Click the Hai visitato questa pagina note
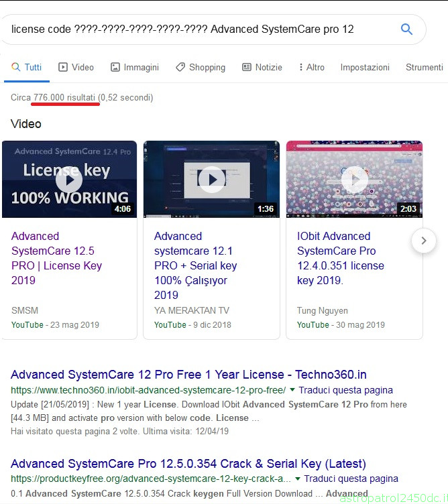The width and height of the screenshot is (448, 504). coord(119,431)
